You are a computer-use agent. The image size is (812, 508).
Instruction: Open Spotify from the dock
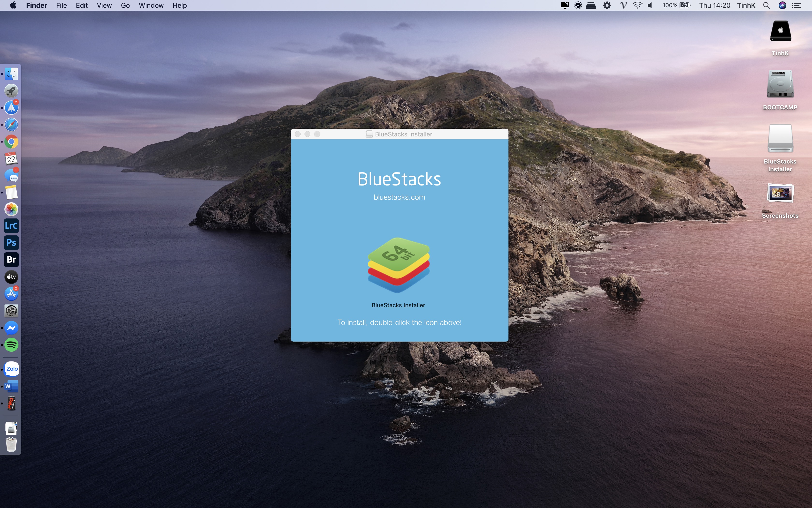(x=11, y=345)
